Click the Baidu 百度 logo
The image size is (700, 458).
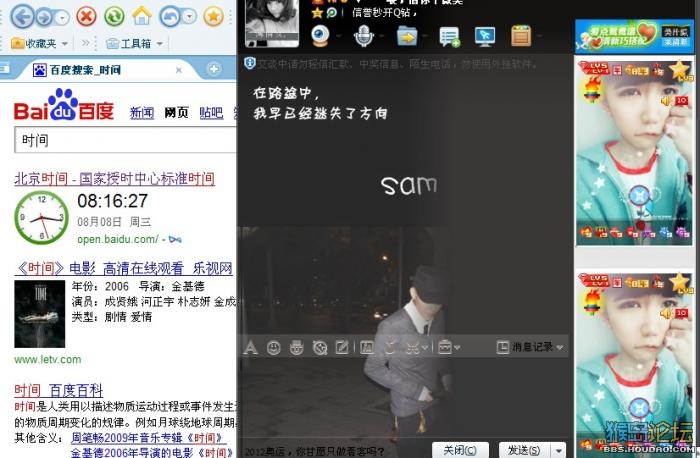tap(64, 105)
